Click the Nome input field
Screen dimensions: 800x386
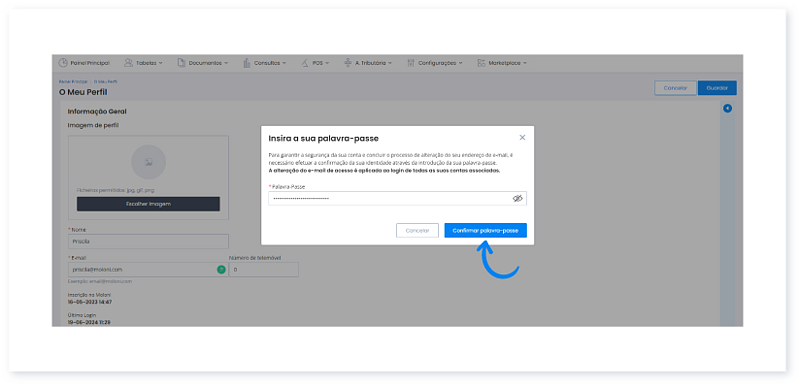pyautogui.click(x=148, y=242)
